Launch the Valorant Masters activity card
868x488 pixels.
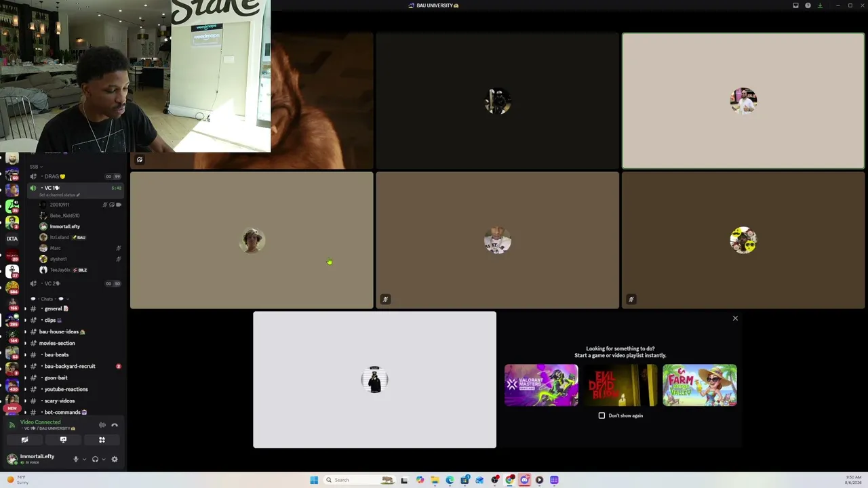(x=541, y=385)
